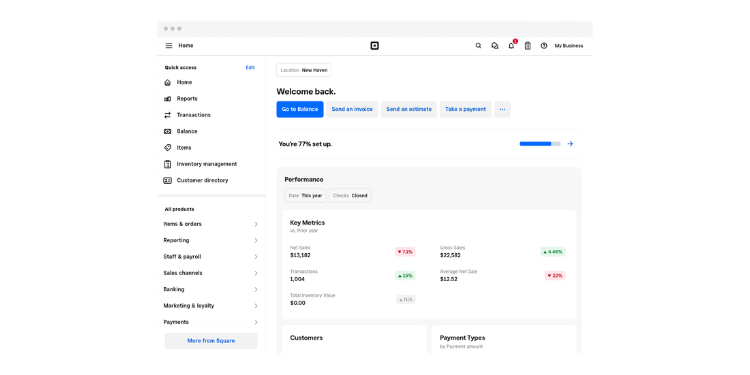Expand Items & orders section

click(211, 224)
